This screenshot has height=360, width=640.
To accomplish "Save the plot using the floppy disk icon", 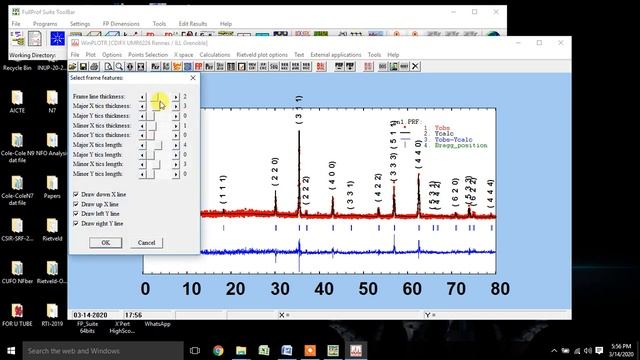I will pyautogui.click(x=83, y=67).
